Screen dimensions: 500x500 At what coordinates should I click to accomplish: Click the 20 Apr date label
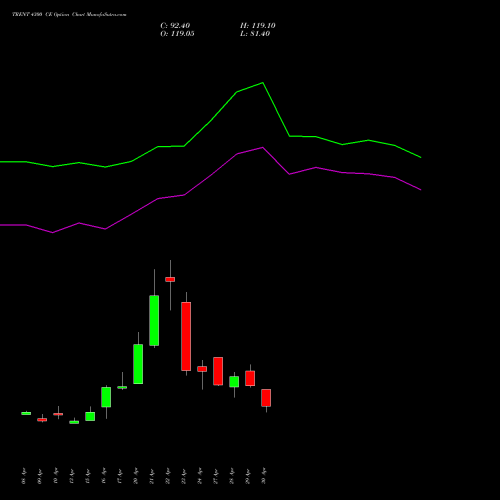point(136,476)
